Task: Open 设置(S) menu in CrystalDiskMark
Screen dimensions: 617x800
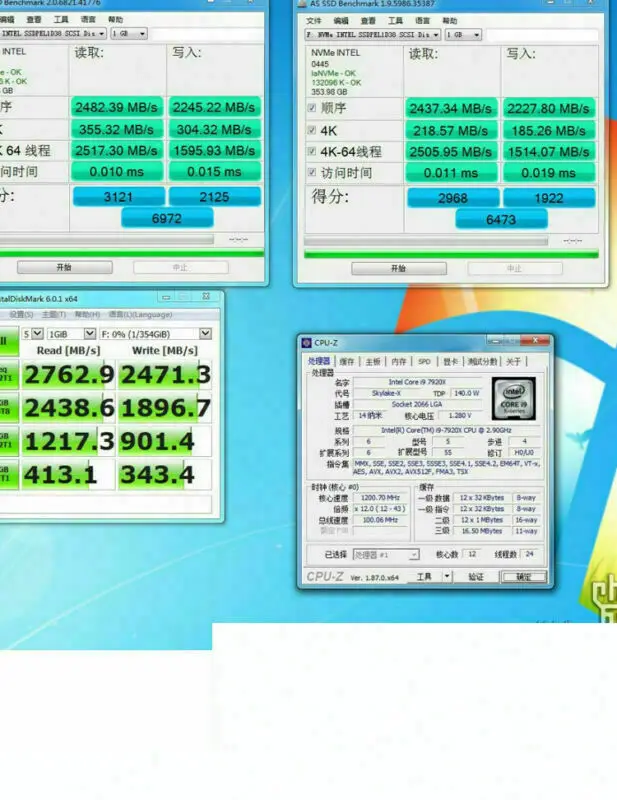Action: [21, 315]
